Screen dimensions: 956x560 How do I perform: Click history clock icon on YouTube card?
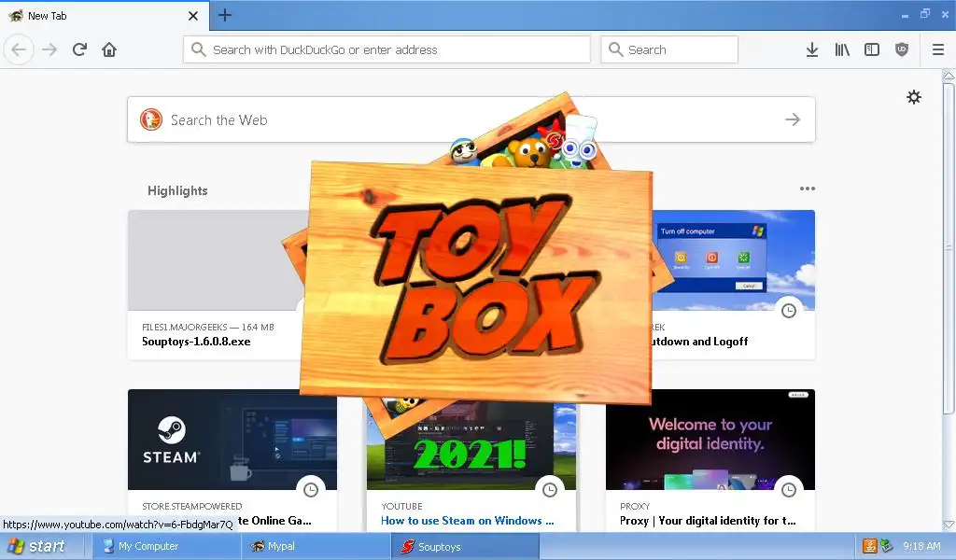click(x=550, y=489)
